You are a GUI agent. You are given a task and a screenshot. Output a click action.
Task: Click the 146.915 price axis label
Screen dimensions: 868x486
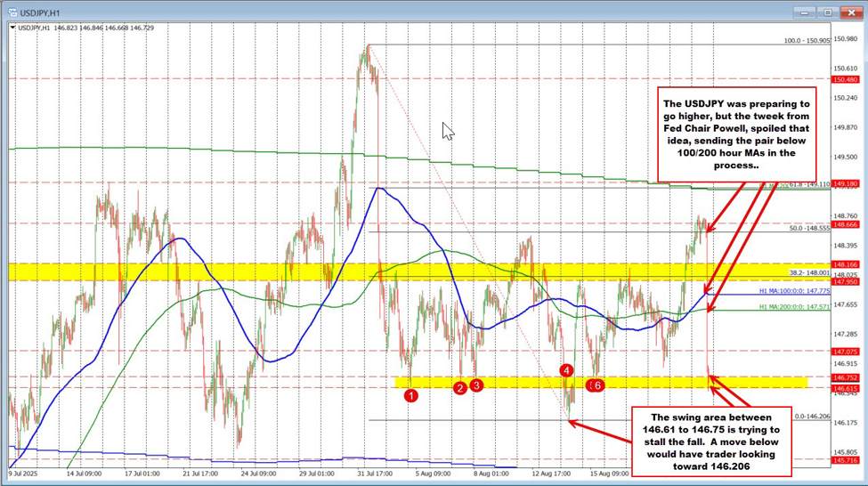click(846, 364)
